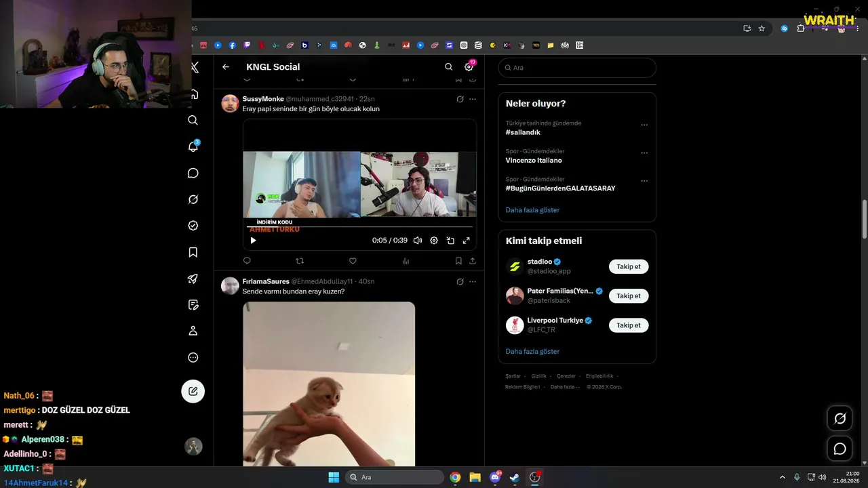This screenshot has height=488, width=868.
Task: Open the Şartlar footer link
Action: [x=513, y=376]
